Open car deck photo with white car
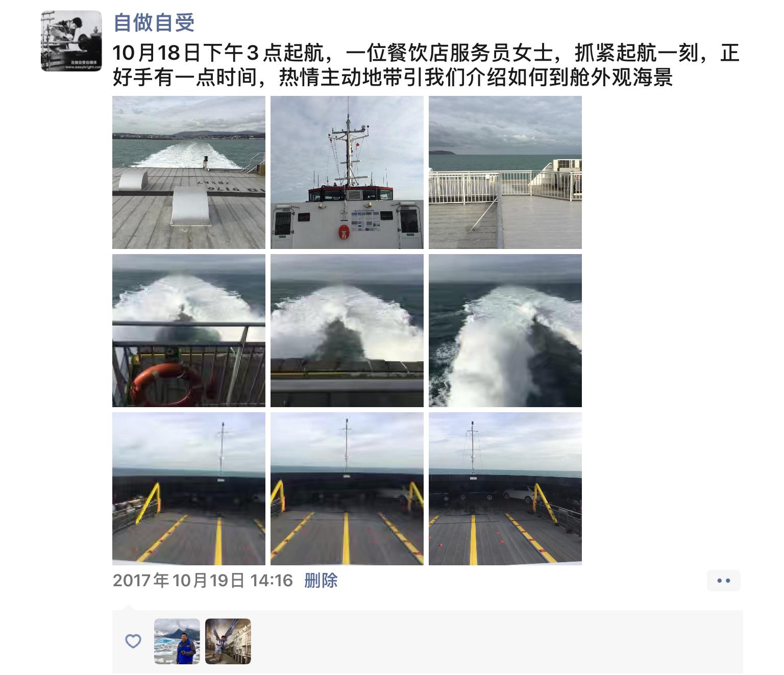 (x=505, y=489)
